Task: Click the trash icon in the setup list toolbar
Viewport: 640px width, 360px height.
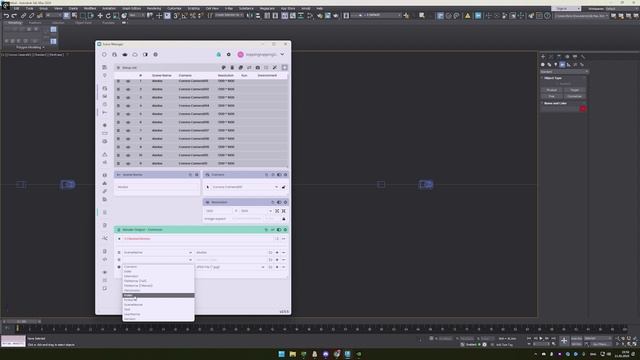Action: coord(232,67)
